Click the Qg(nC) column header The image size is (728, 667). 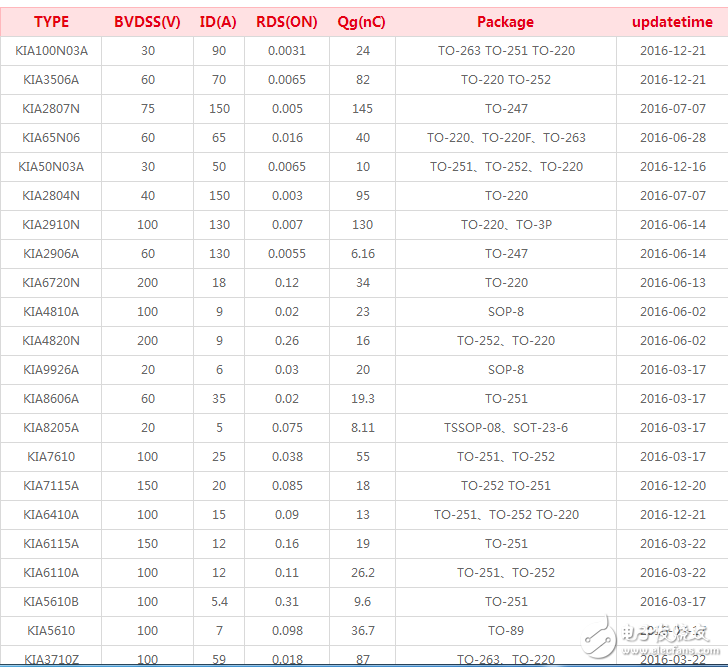coord(362,22)
